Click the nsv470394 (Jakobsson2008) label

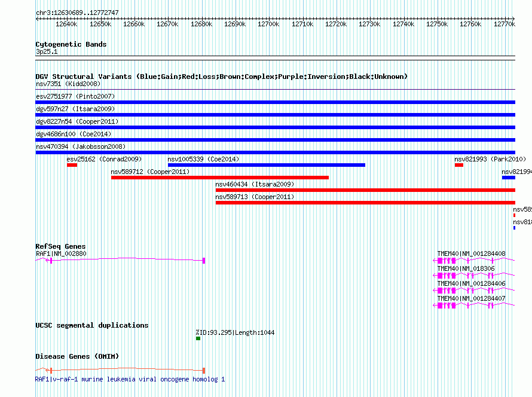(81, 146)
